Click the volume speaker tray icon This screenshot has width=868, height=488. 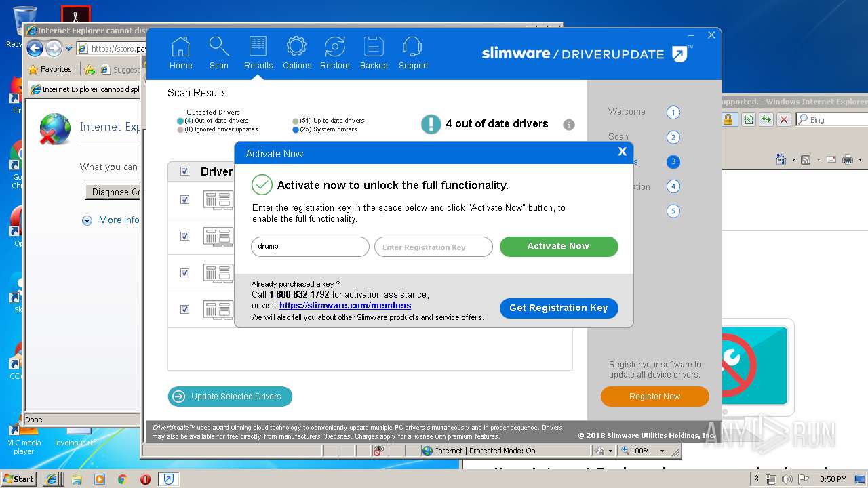point(787,479)
